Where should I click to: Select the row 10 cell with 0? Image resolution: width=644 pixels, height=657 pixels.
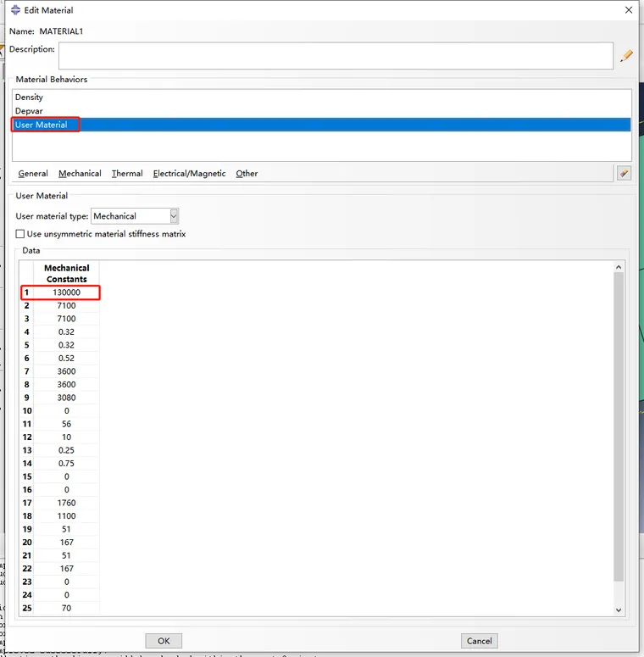point(67,410)
